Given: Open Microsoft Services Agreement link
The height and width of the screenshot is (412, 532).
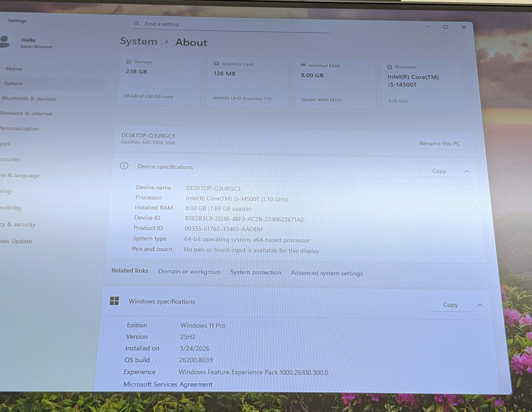Looking at the screenshot, I should 168,384.
